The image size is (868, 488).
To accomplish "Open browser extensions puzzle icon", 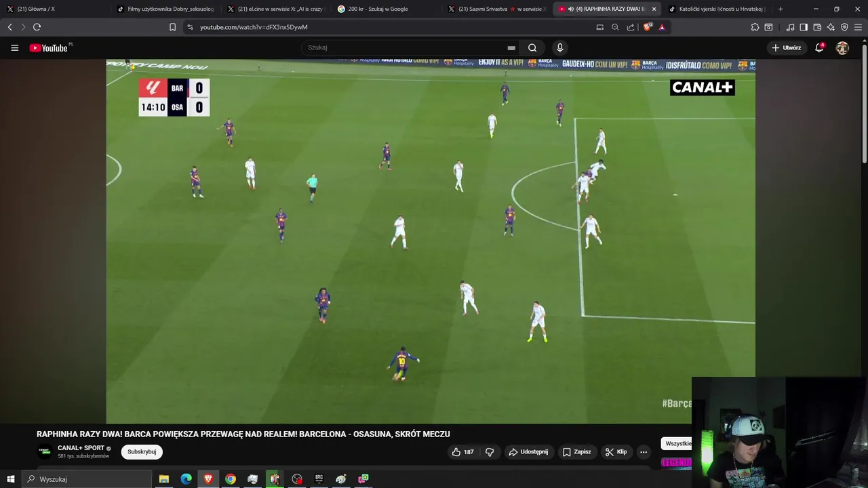I will click(x=755, y=27).
